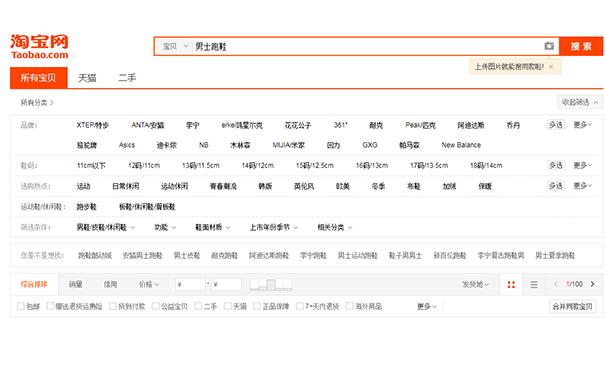The image size is (605, 375).
Task: Switch to grid view icon
Action: [511, 285]
